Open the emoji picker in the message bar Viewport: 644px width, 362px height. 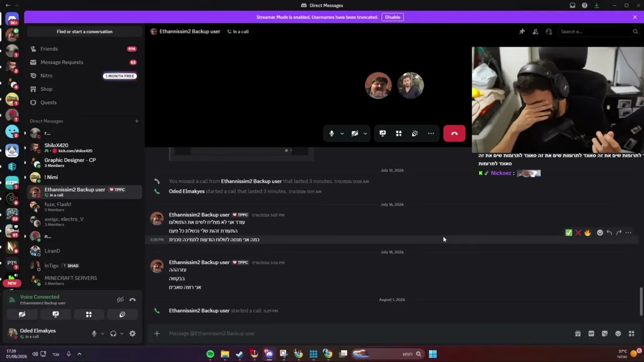click(x=618, y=333)
